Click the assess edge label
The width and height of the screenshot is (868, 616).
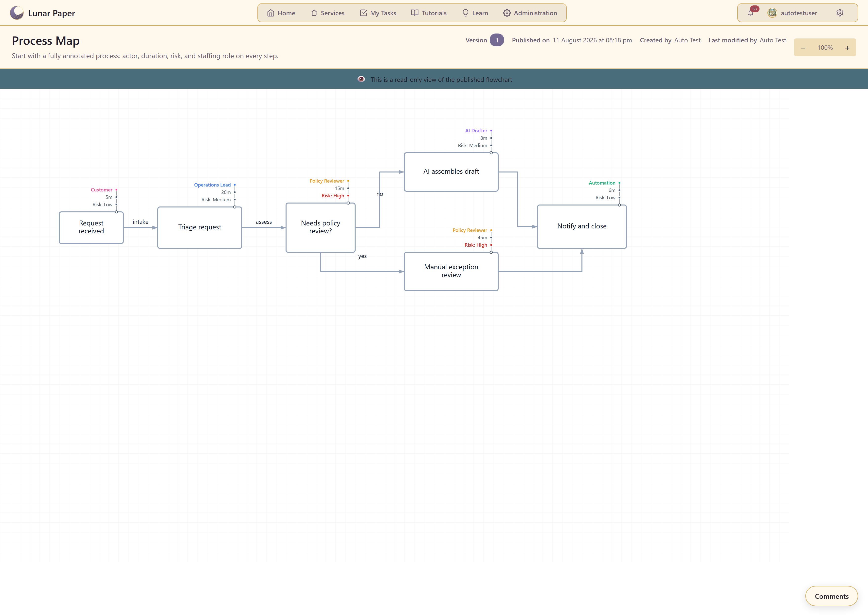[x=264, y=222]
